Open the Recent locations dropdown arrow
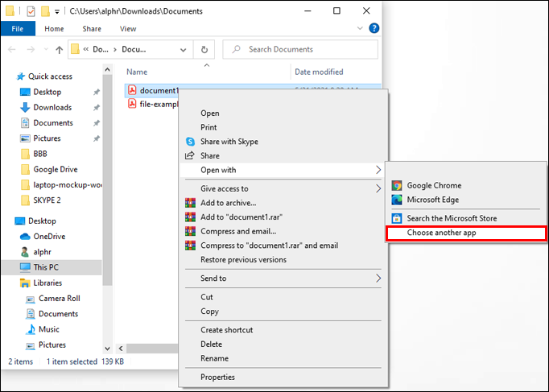The image size is (549, 392). point(46,50)
